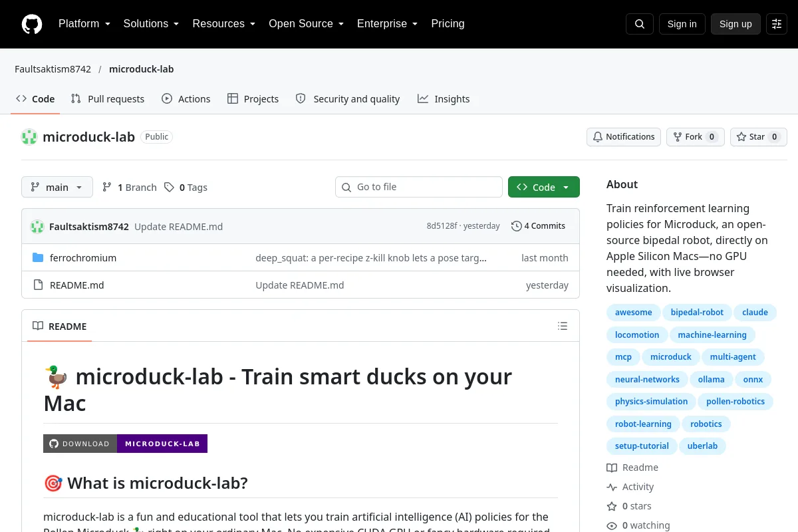This screenshot has height=532, width=798.
Task: Click the repository owner avatar next to microduck-lab
Action: click(x=29, y=137)
